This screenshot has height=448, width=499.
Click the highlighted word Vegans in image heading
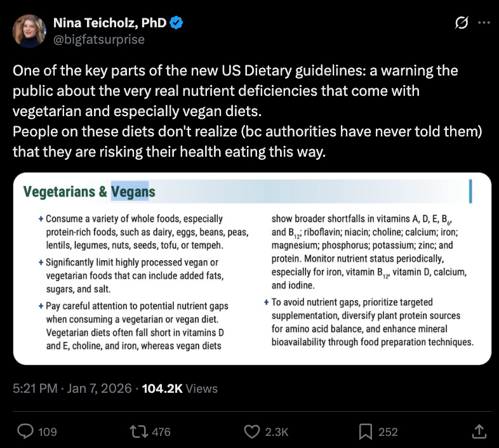pyautogui.click(x=133, y=191)
